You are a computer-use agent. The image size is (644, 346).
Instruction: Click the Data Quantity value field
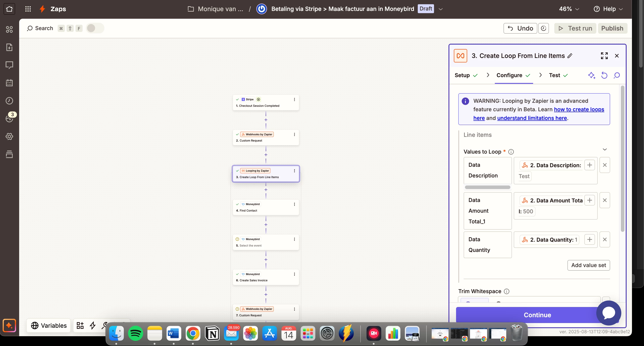pos(555,240)
